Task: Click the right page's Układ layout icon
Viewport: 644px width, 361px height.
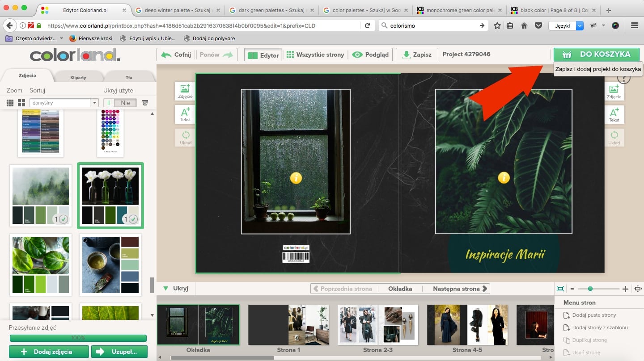Action: pos(614,138)
